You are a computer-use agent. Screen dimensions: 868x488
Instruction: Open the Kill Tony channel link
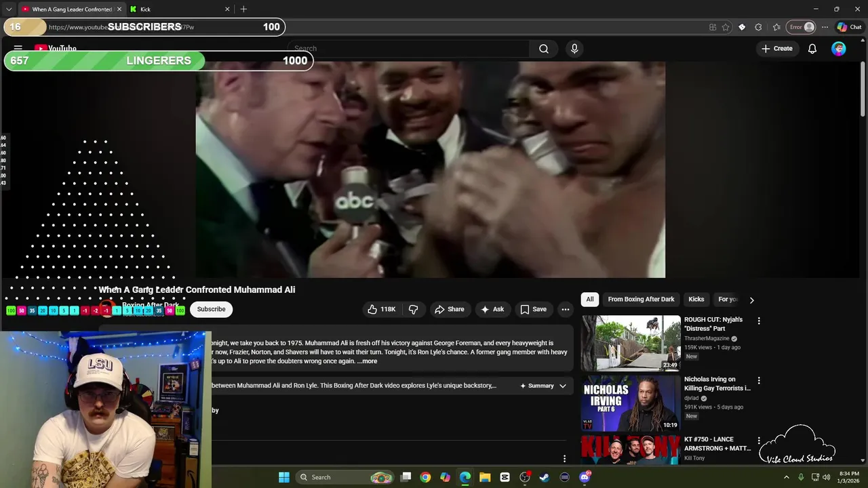[x=694, y=458]
